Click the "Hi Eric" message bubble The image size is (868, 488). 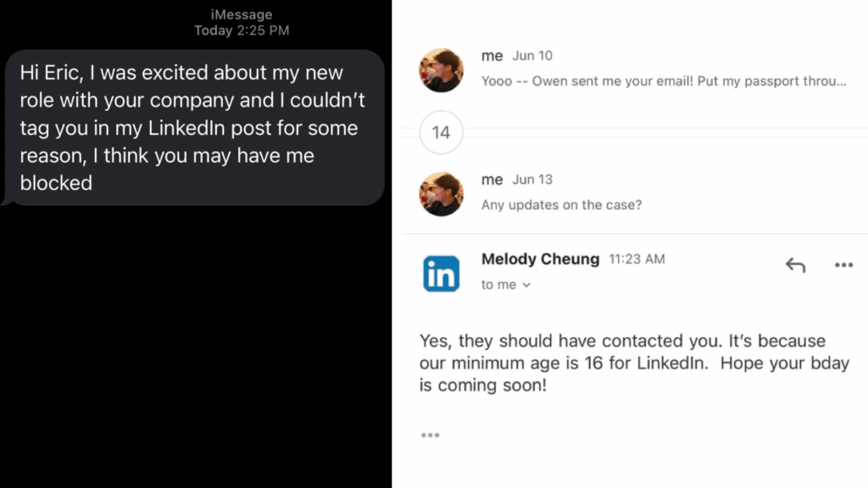(192, 127)
